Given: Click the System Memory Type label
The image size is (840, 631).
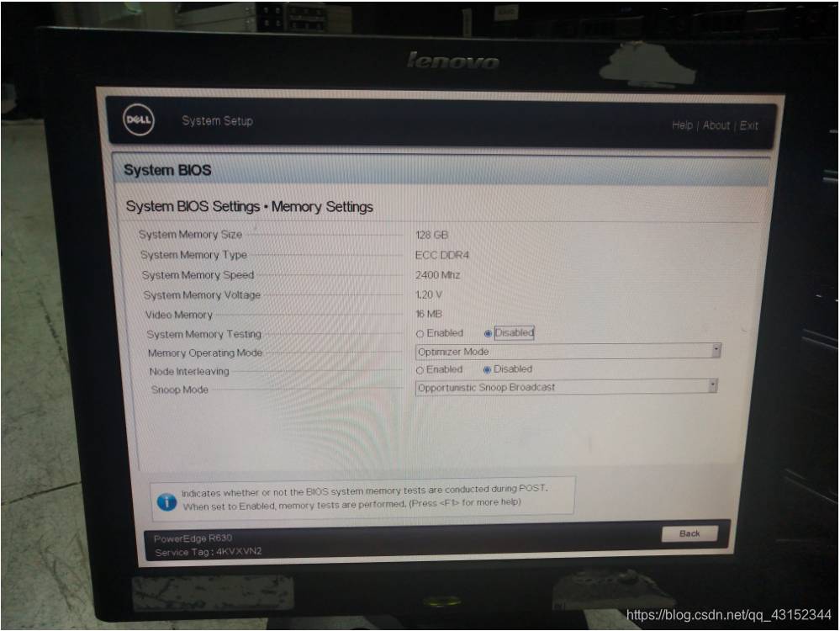Looking at the screenshot, I should pyautogui.click(x=193, y=255).
